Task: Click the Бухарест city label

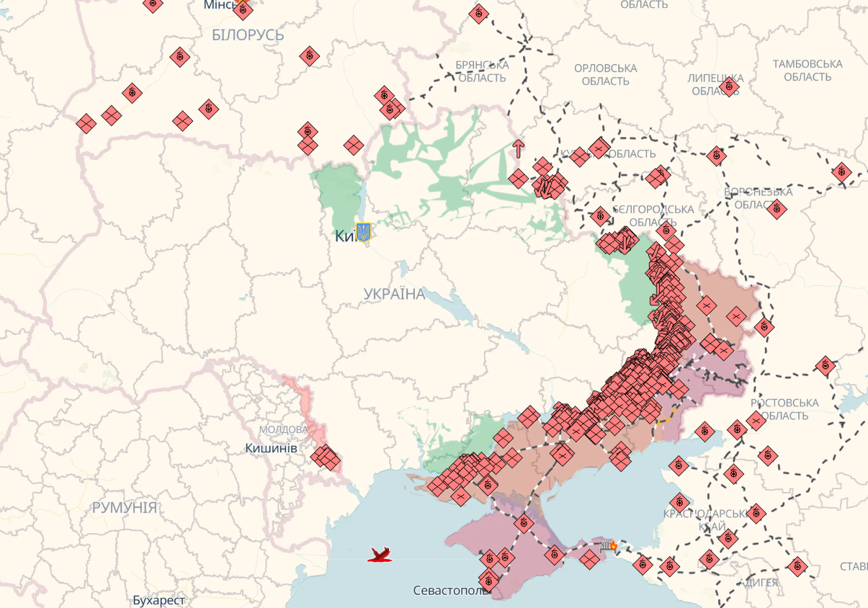Action: click(159, 599)
